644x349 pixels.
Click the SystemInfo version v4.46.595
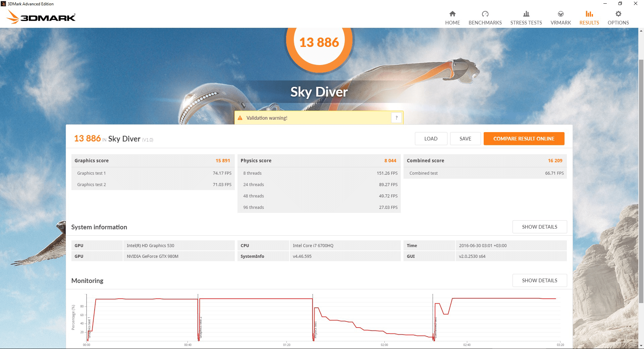click(302, 256)
